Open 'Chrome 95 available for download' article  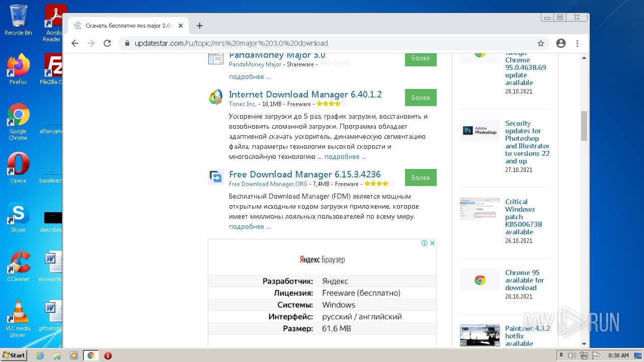[524, 280]
